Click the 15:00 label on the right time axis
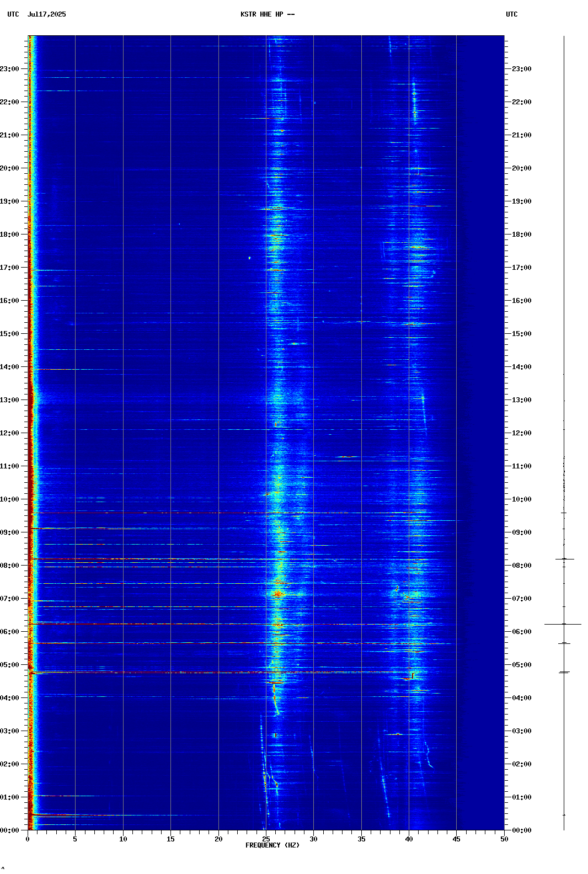 (x=522, y=334)
